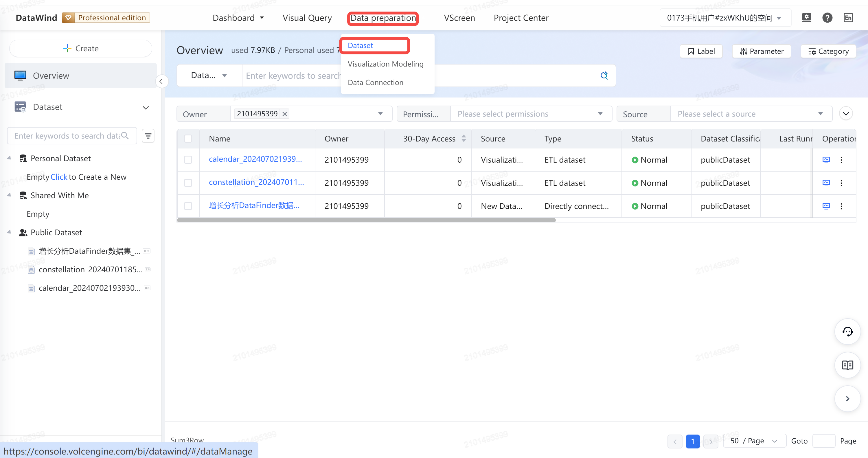868x458 pixels.
Task: Remove the 2101495399 owner filter tag
Action: [285, 114]
